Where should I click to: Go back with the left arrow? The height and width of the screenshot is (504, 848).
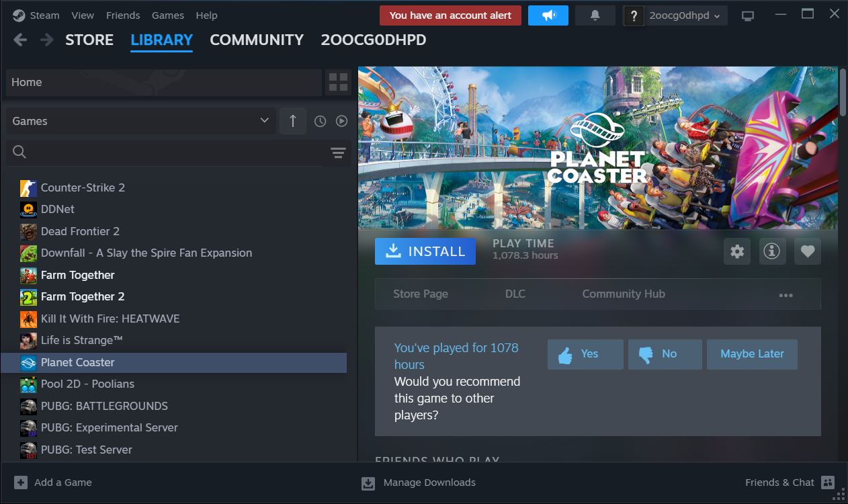point(20,40)
